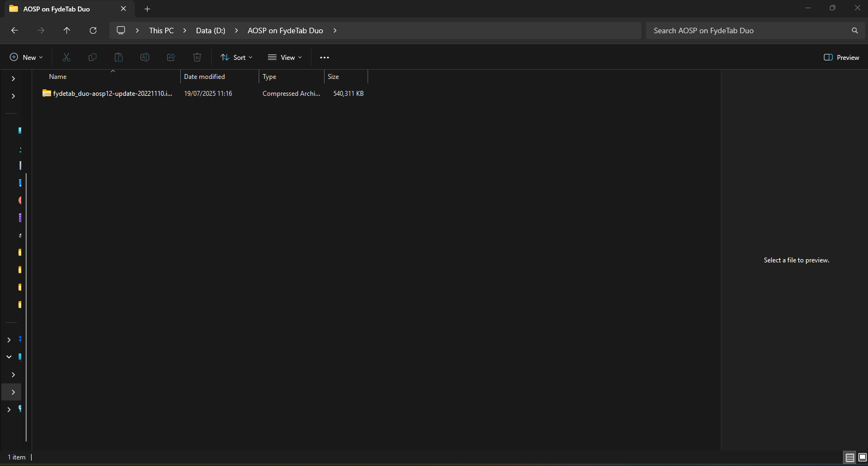Screen dimensions: 868x466
Task: Click the Delete trash can icon
Action: pyautogui.click(x=197, y=57)
